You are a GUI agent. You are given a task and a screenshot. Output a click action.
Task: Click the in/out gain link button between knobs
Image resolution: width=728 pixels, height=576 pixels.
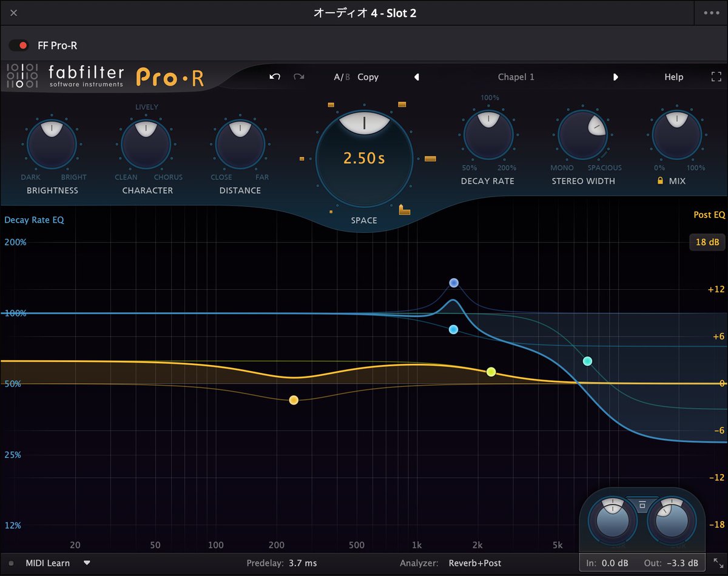click(642, 504)
